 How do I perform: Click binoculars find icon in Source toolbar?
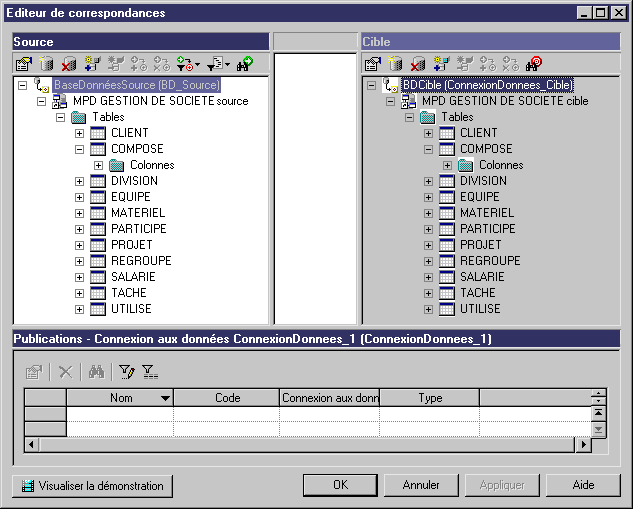(x=245, y=64)
